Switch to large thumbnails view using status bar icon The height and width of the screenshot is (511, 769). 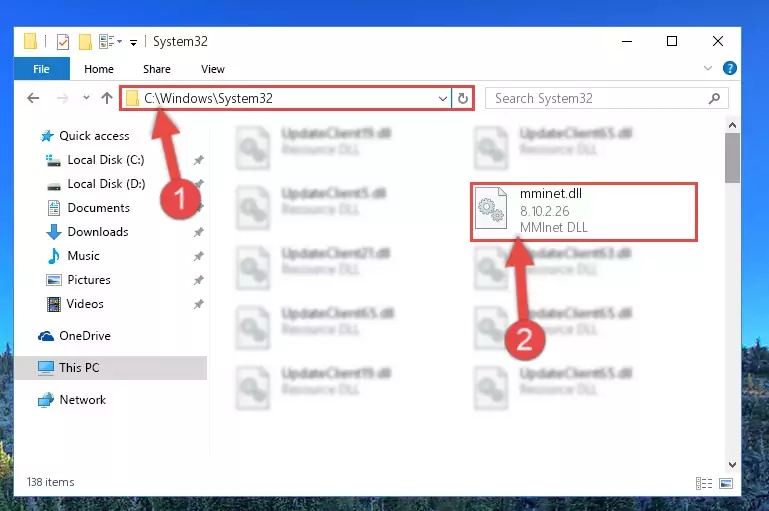pos(726,484)
